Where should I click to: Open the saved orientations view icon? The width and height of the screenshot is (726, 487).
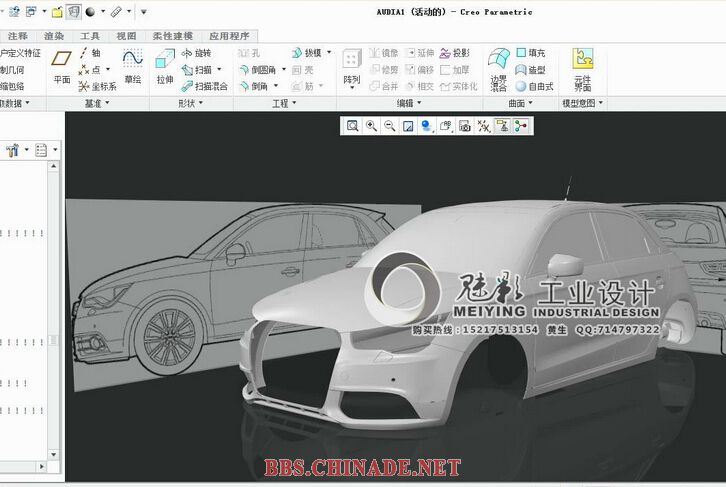click(x=445, y=126)
